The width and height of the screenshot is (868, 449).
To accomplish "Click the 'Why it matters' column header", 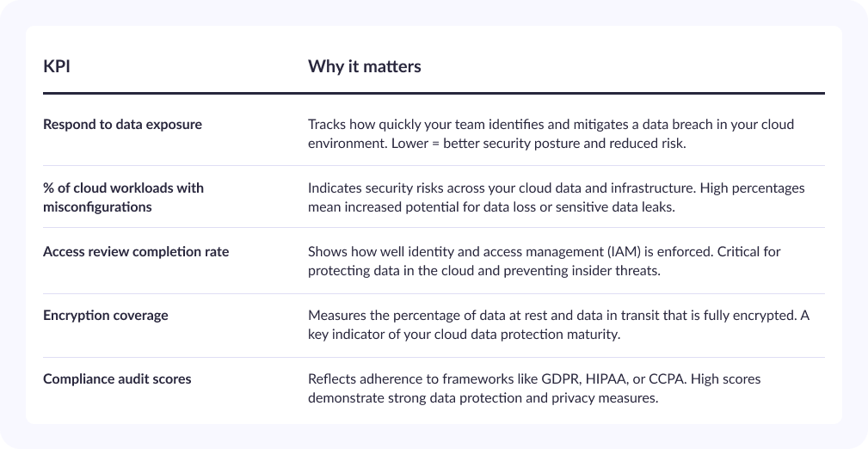I will pyautogui.click(x=364, y=66).
